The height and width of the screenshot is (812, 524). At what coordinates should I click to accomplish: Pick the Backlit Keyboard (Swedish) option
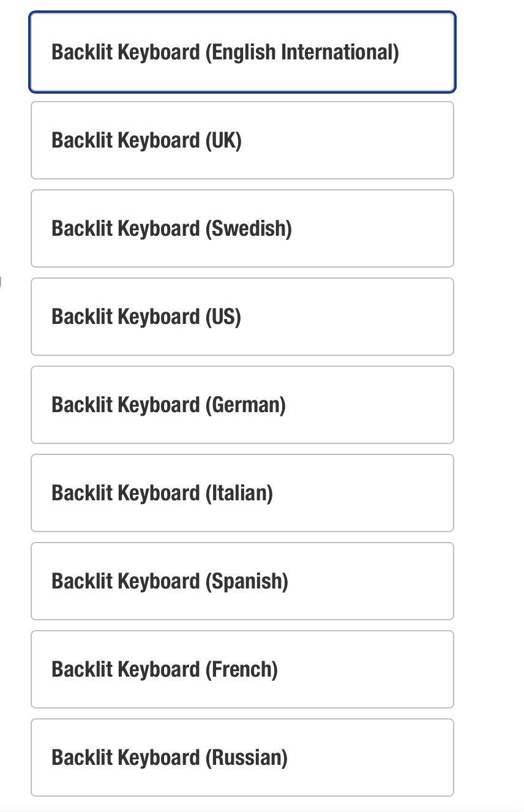(242, 228)
